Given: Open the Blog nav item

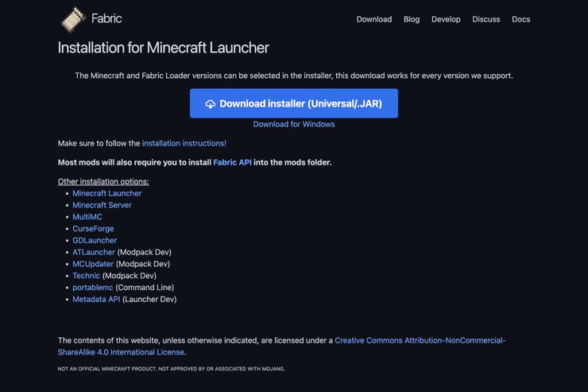Looking at the screenshot, I should tap(412, 19).
